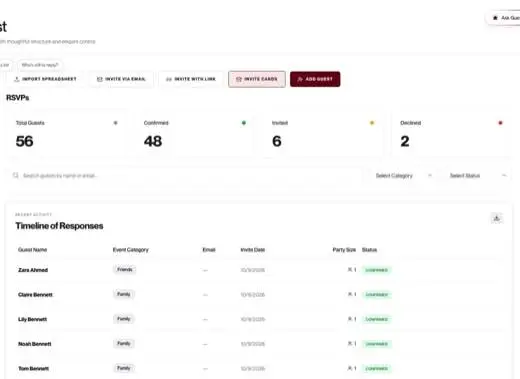The image size is (520, 379).
Task: Select guest name Noah Bennett
Action: pyautogui.click(x=35, y=344)
